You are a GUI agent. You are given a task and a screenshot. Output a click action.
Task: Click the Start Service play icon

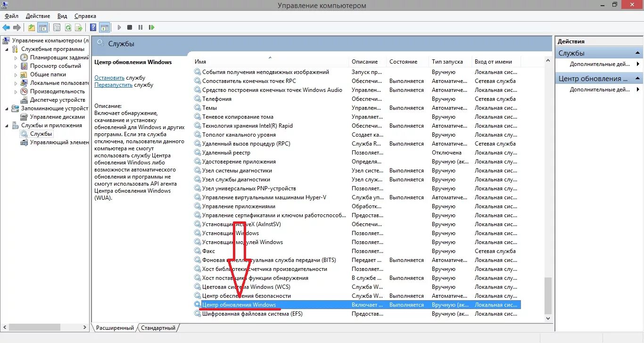(x=119, y=28)
